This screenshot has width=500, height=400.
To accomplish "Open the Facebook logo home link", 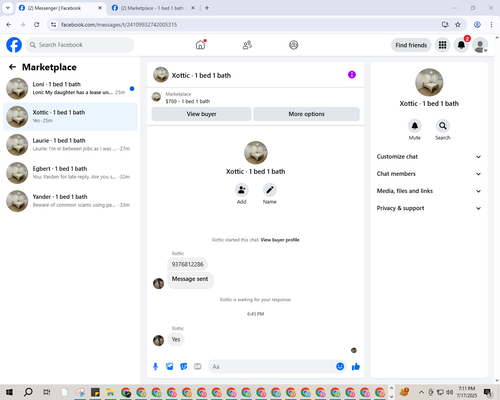I will click(x=14, y=45).
